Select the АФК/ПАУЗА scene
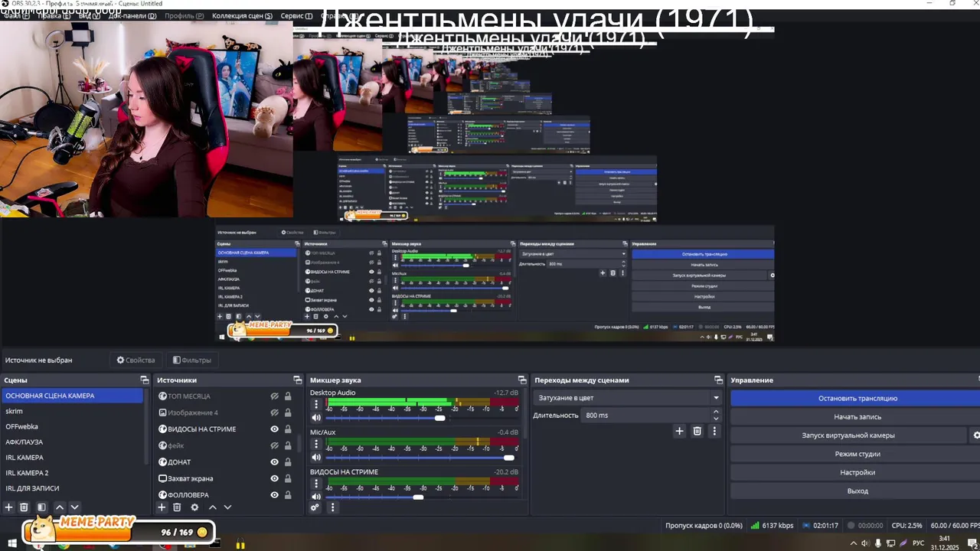 [72, 442]
